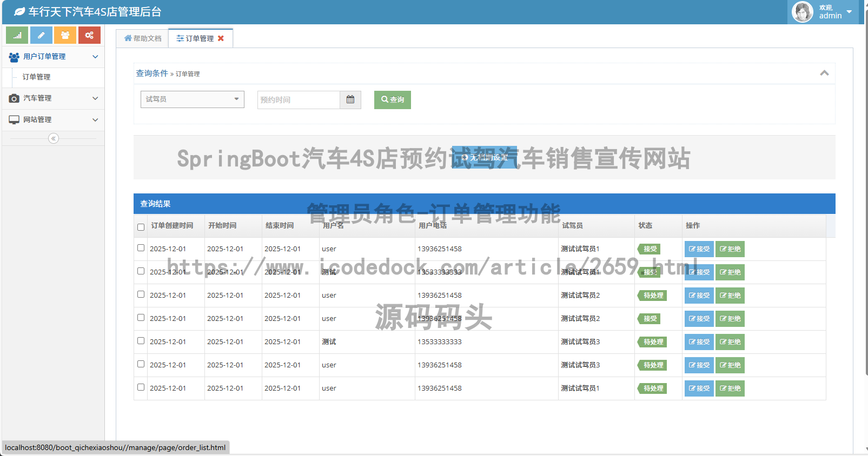Switch to the 帮助文档 tab

pyautogui.click(x=143, y=38)
